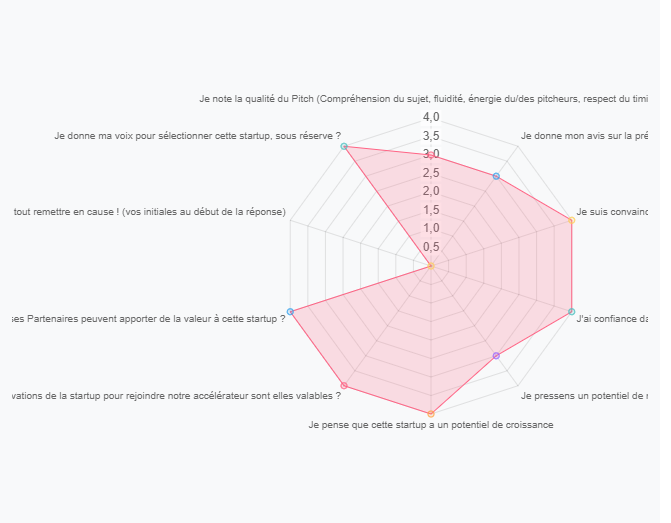Click the 'Je donne ma voix pour sélectionner' label
Screen dimensions: 671x523
coord(197,136)
